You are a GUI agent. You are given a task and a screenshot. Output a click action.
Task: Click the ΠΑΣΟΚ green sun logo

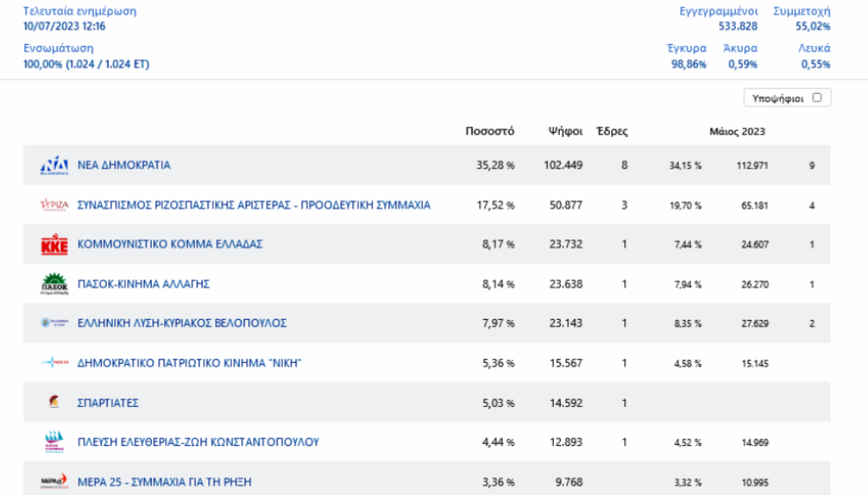coord(54,284)
